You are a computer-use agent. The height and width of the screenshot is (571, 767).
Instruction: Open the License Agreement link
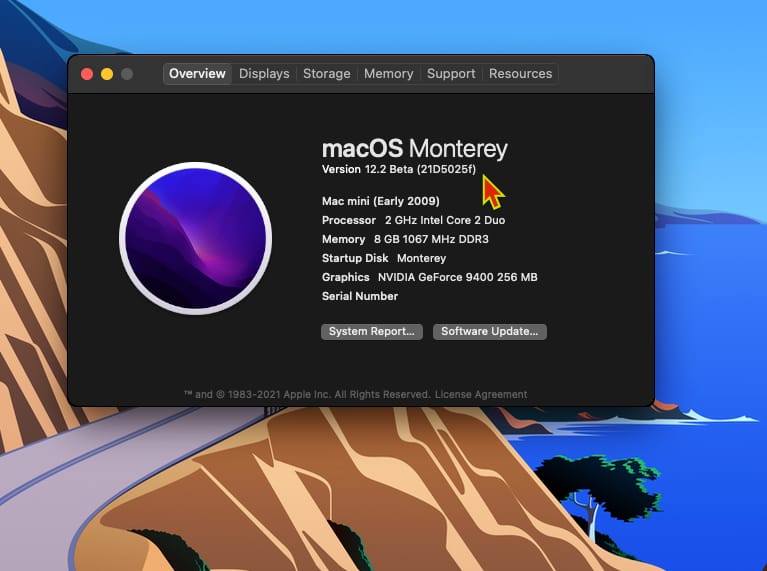coord(481,394)
